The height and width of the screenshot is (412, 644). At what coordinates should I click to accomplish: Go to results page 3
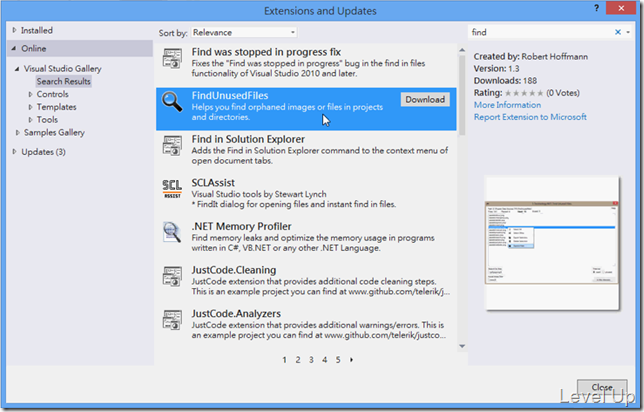coord(311,360)
